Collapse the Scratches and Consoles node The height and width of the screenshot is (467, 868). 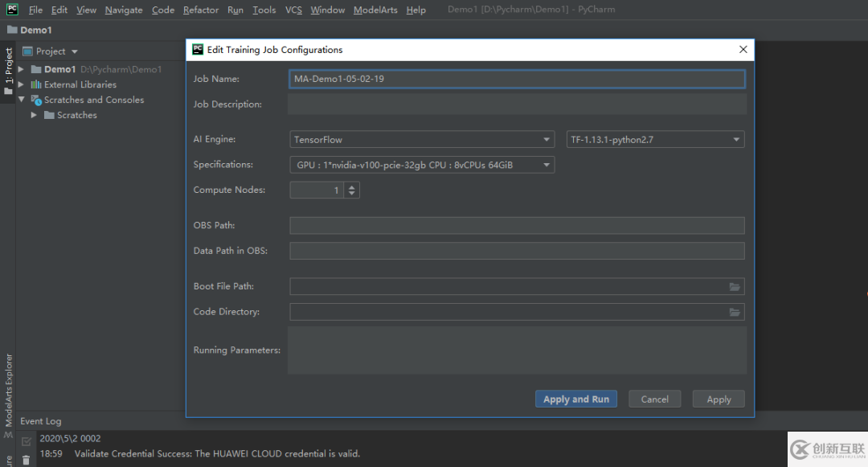coord(22,100)
